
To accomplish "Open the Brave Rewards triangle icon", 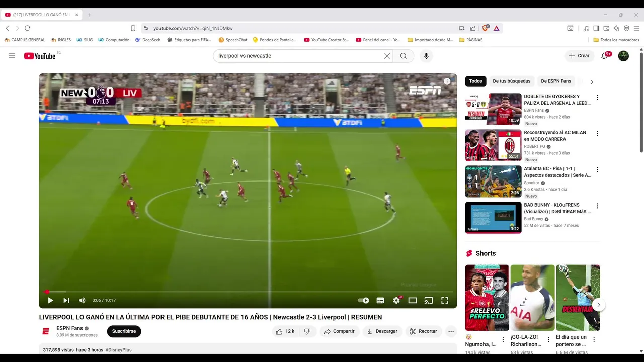I will point(496,28).
